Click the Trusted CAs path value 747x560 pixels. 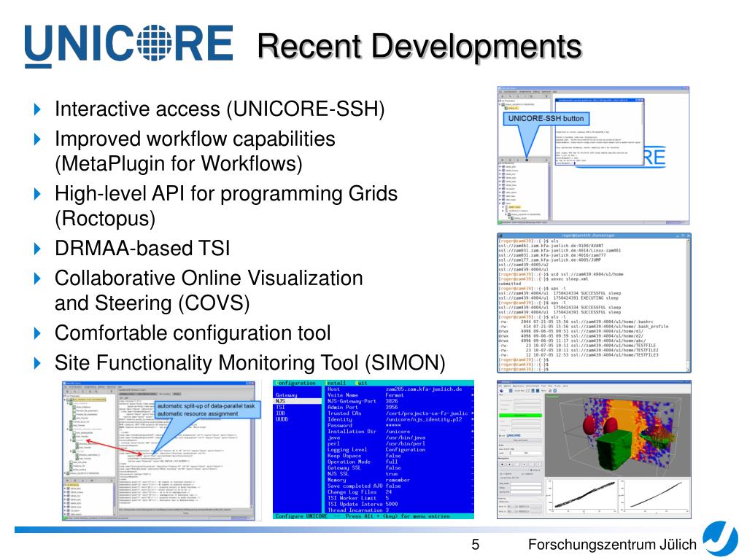coord(427,413)
